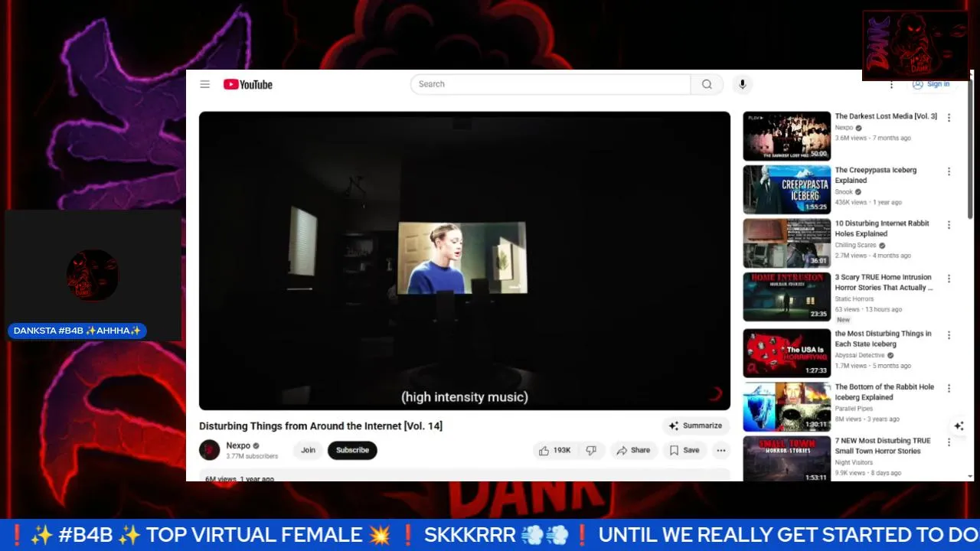This screenshot has width=980, height=551.
Task: Click the video title Disturbing Things Vol. 14
Action: point(321,425)
